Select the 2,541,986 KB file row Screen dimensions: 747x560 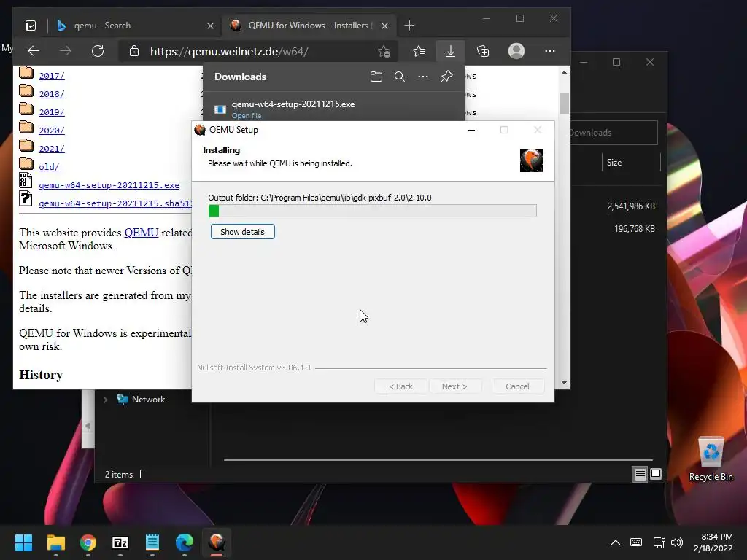point(631,206)
